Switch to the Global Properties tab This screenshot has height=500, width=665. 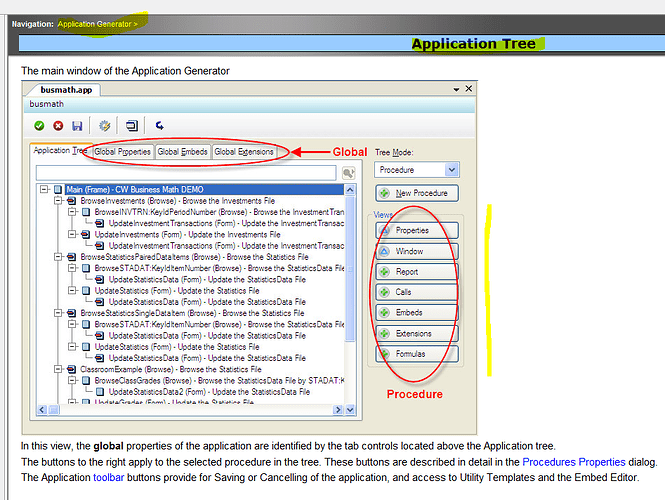(123, 152)
